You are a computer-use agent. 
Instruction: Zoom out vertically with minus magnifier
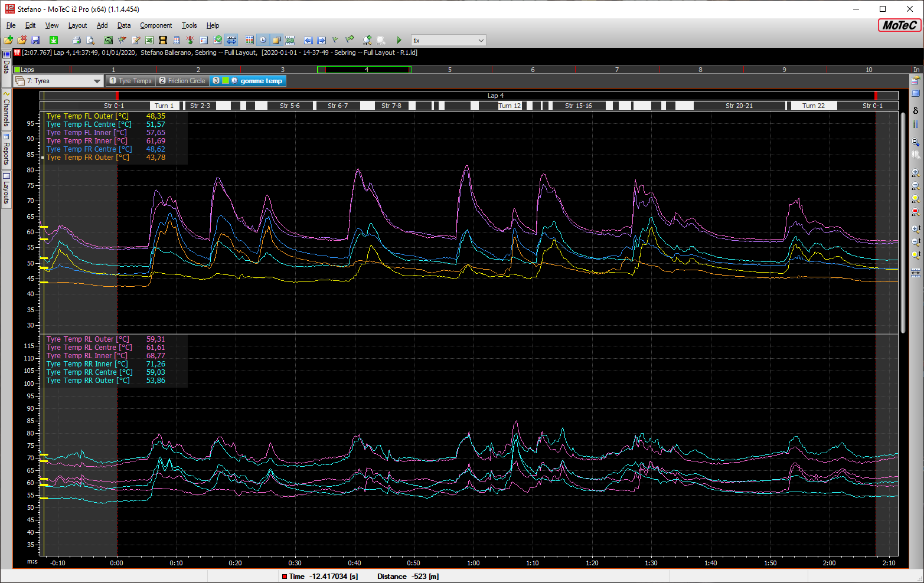point(916,242)
